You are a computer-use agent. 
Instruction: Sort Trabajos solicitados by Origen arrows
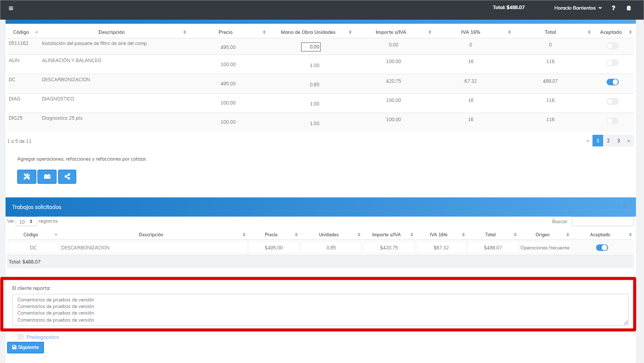[568, 235]
